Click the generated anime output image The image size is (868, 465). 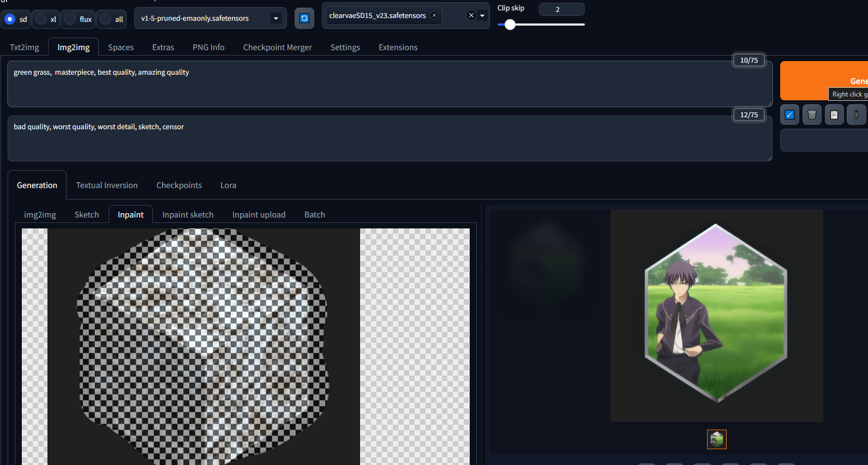716,315
